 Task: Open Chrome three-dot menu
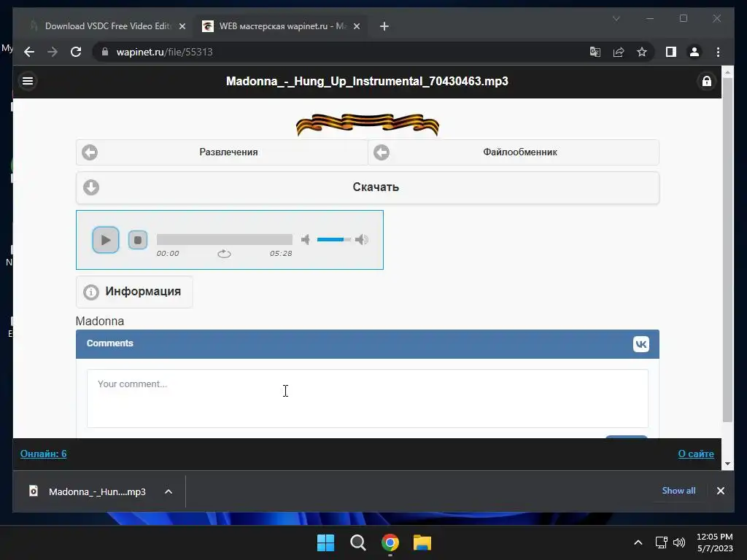tap(718, 52)
